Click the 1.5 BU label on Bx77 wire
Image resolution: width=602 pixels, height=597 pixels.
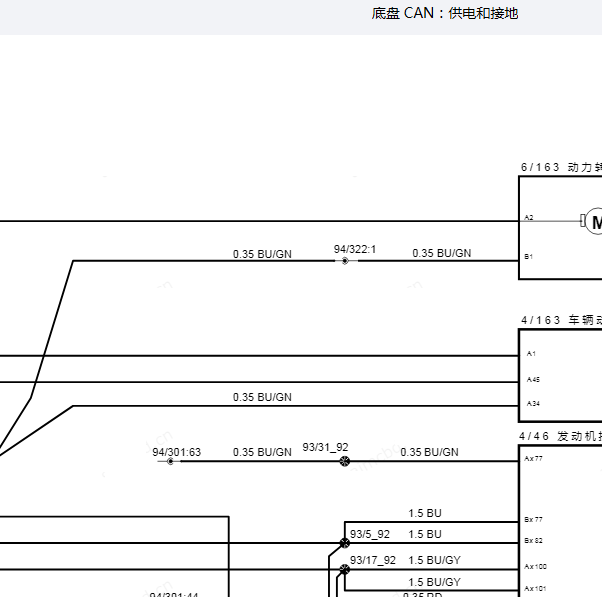pos(425,513)
